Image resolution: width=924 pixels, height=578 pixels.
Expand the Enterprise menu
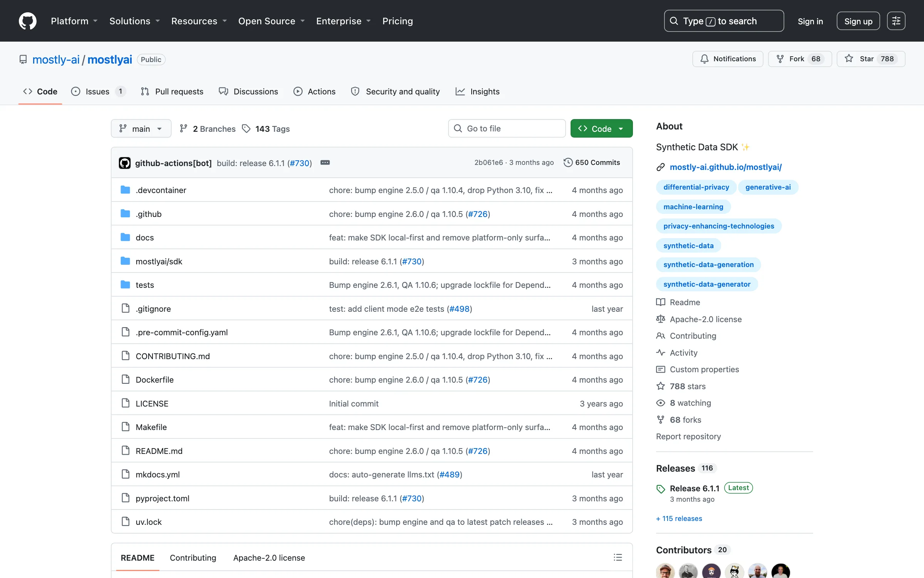pyautogui.click(x=343, y=21)
